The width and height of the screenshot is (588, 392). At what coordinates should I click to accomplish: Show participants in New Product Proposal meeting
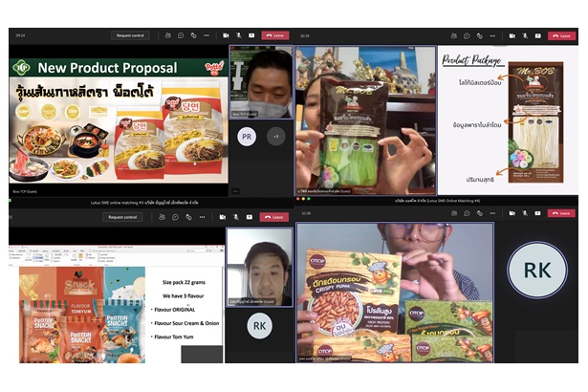pos(167,35)
